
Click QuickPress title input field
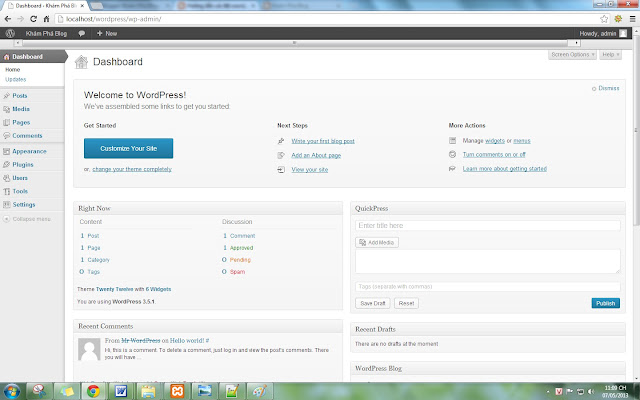pos(488,225)
